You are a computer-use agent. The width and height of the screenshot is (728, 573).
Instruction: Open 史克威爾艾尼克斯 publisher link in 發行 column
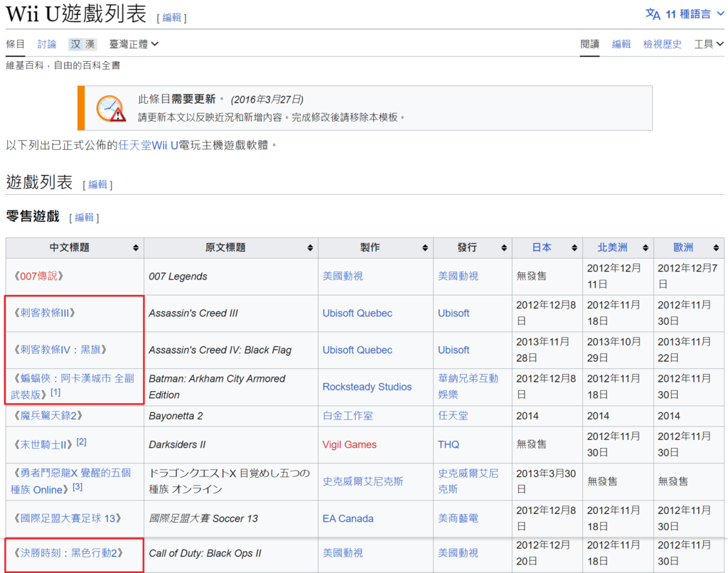tap(468, 481)
